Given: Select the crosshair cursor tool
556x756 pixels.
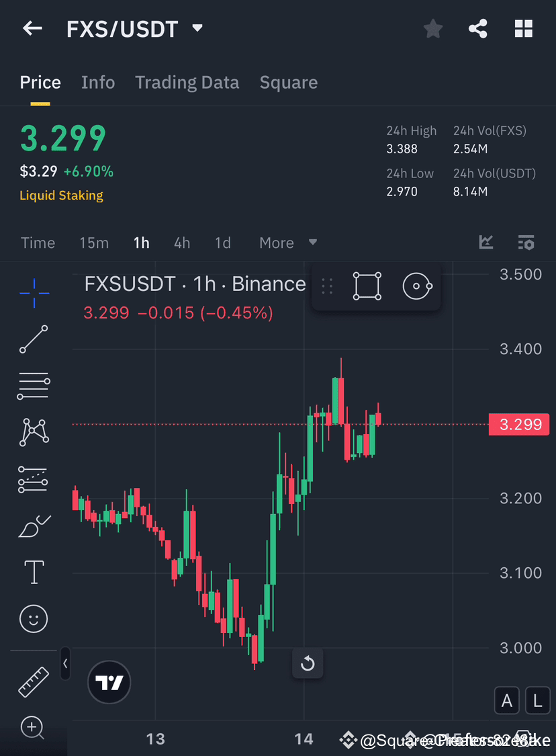Looking at the screenshot, I should coord(34,293).
